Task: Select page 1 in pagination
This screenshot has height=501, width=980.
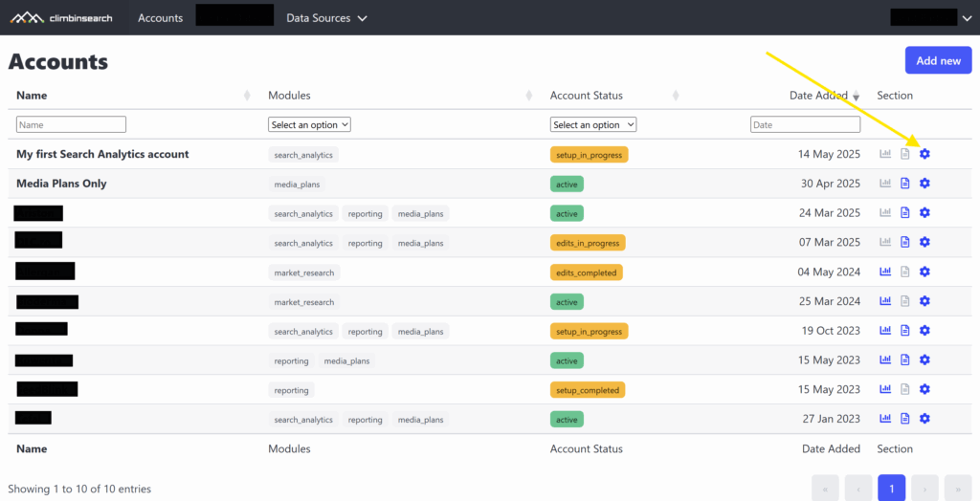Action: point(891,488)
